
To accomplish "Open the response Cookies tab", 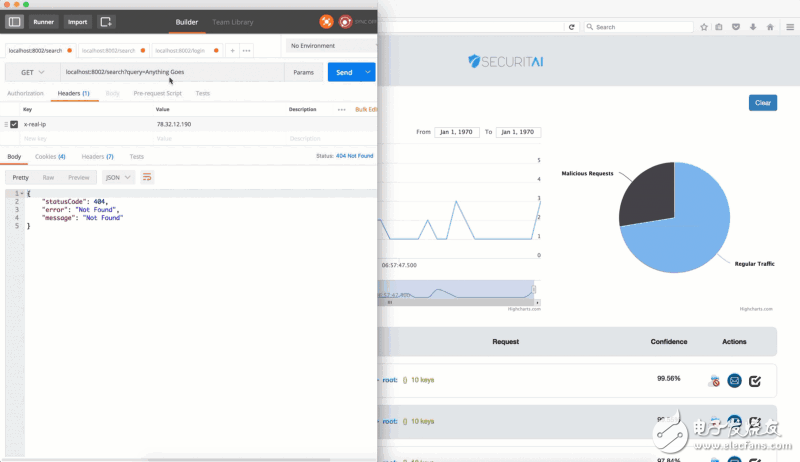I will coord(50,156).
